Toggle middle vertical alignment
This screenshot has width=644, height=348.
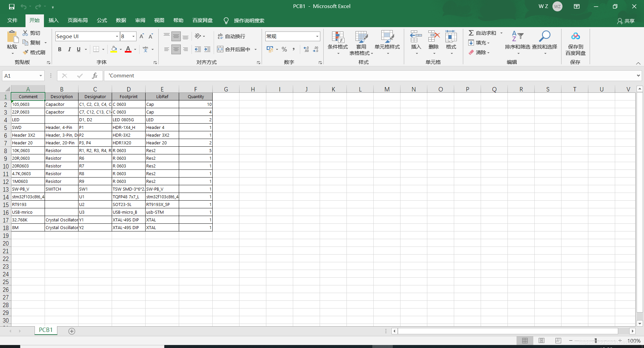(176, 36)
